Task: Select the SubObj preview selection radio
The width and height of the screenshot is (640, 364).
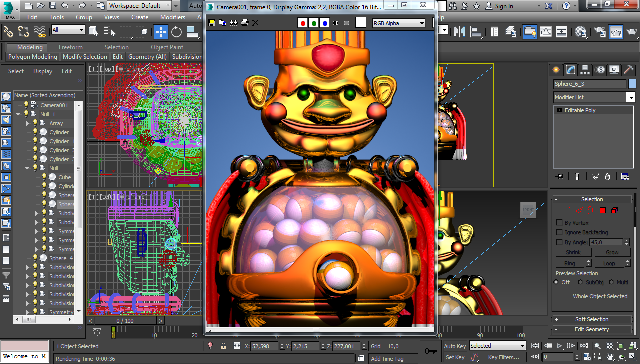Action: coord(581,282)
